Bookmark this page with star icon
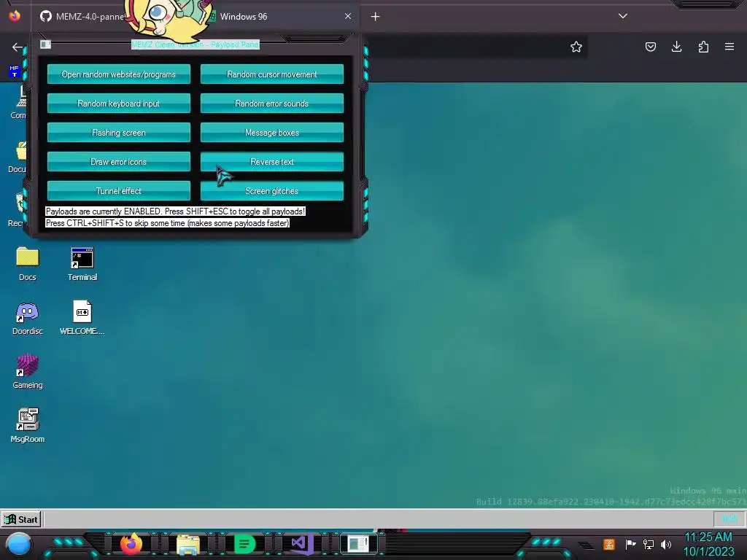Screen dimensions: 747x560 [x=576, y=47]
